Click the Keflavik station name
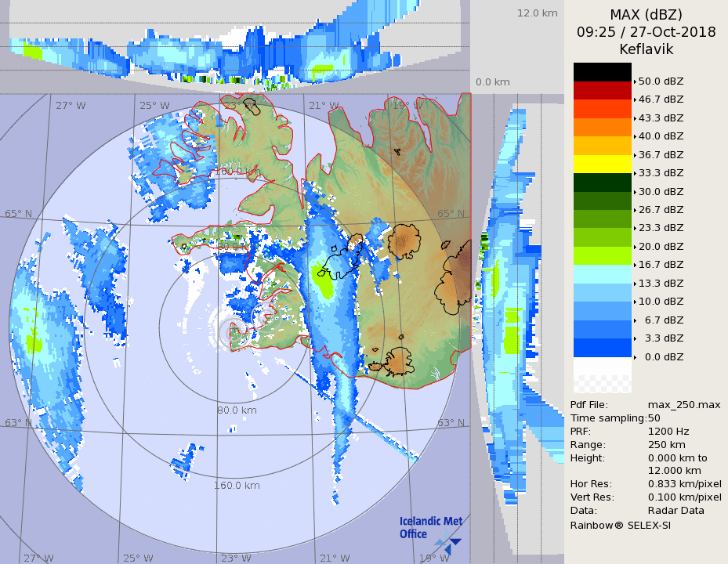This screenshot has height=564, width=728. coord(647,49)
